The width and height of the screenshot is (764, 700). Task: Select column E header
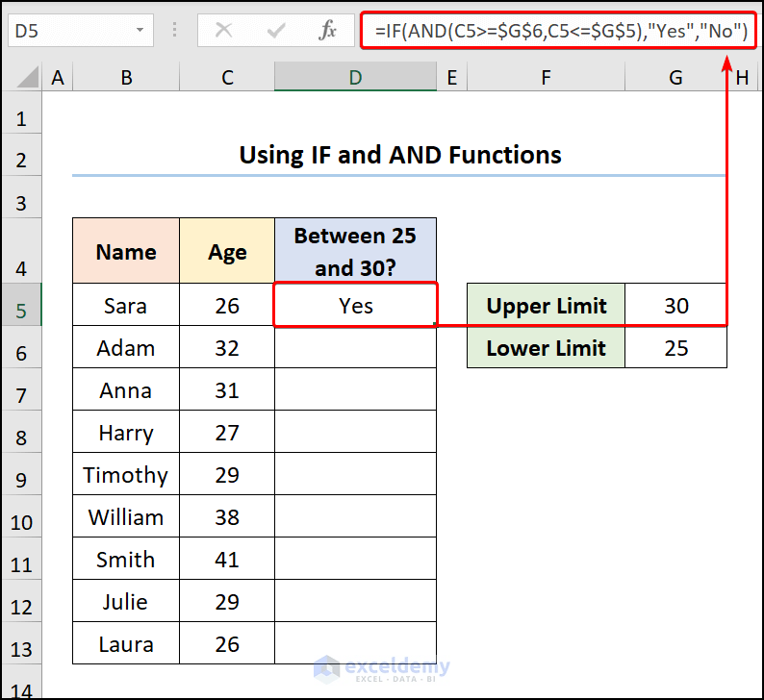(x=451, y=77)
